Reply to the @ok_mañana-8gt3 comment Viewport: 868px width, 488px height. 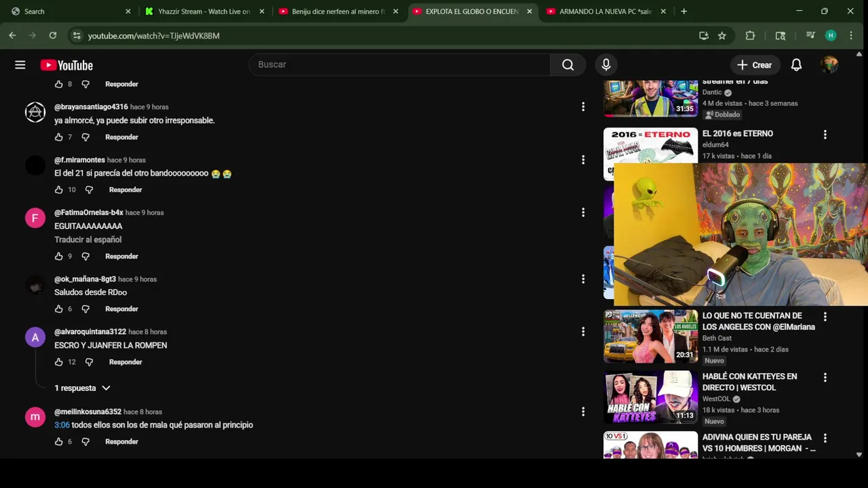(x=121, y=309)
